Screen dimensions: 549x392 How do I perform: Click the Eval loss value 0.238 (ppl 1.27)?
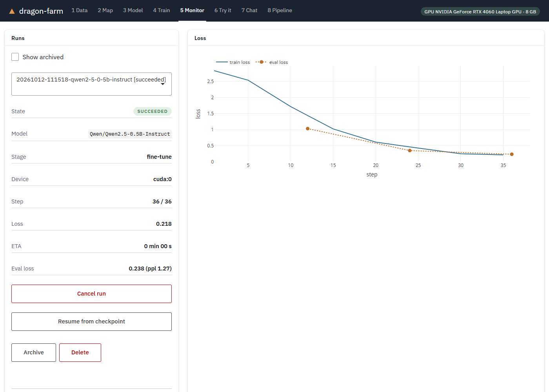point(150,269)
